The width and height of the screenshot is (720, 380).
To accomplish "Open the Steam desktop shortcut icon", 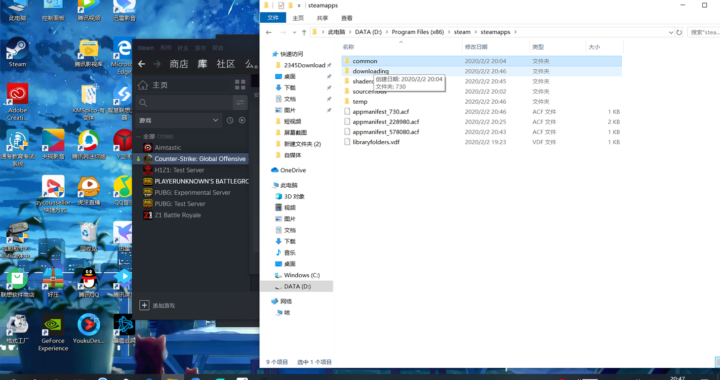I will point(17,52).
